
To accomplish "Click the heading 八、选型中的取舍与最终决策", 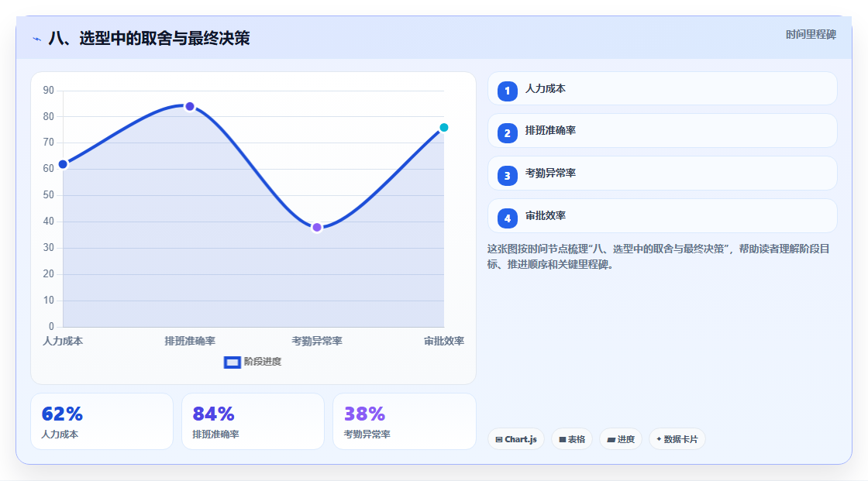I will [150, 38].
